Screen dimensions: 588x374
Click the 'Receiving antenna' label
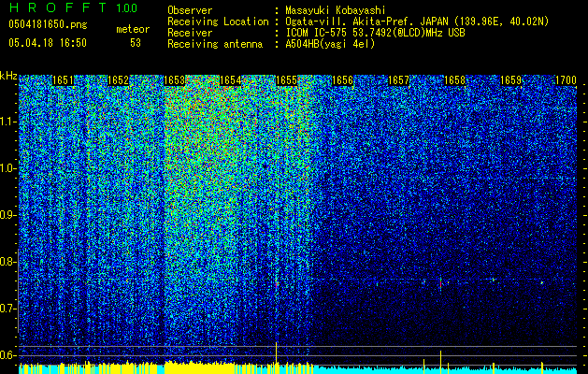tap(215, 44)
